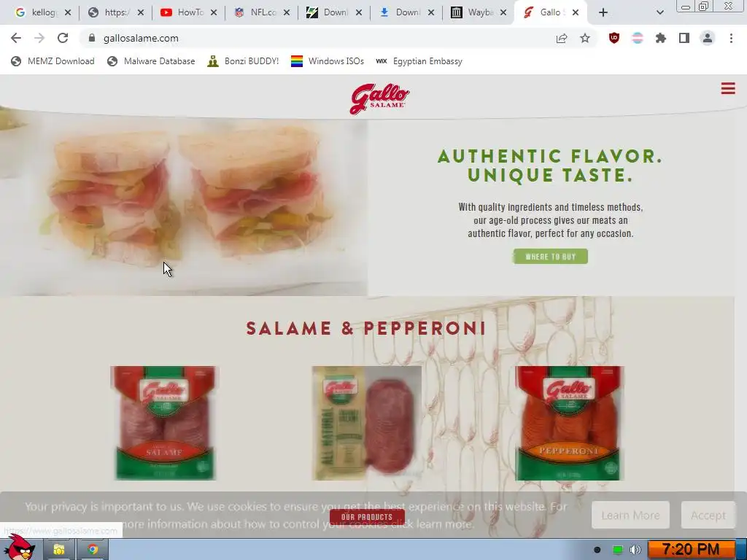Open the three-dot Chrome menu

point(731,38)
